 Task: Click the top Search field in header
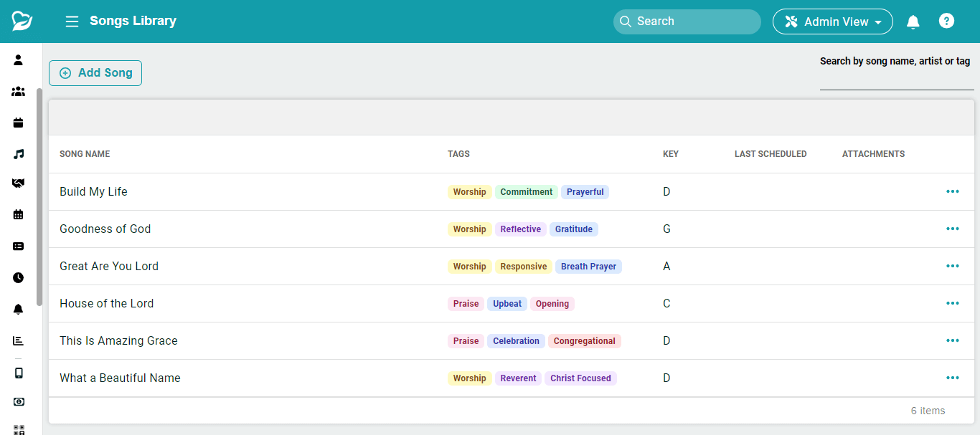point(687,21)
